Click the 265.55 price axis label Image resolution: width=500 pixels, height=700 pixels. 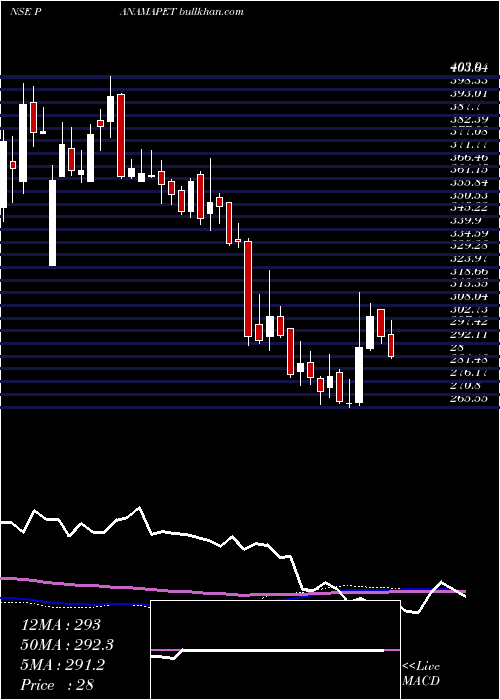(x=470, y=398)
